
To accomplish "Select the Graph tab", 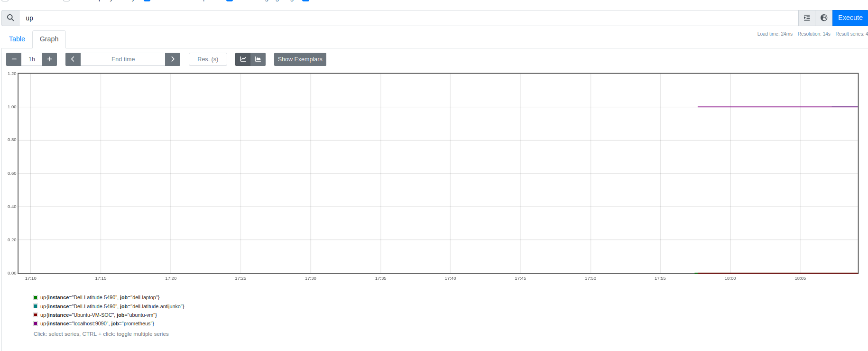I will point(49,39).
